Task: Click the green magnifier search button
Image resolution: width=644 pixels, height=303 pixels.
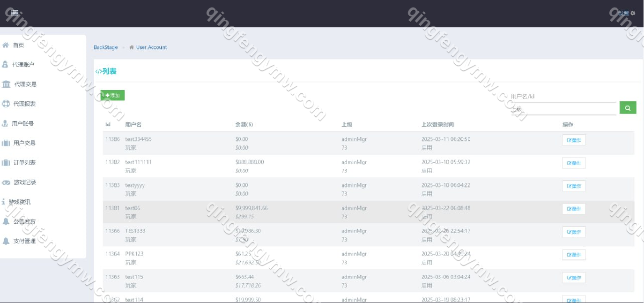Action: [x=628, y=108]
